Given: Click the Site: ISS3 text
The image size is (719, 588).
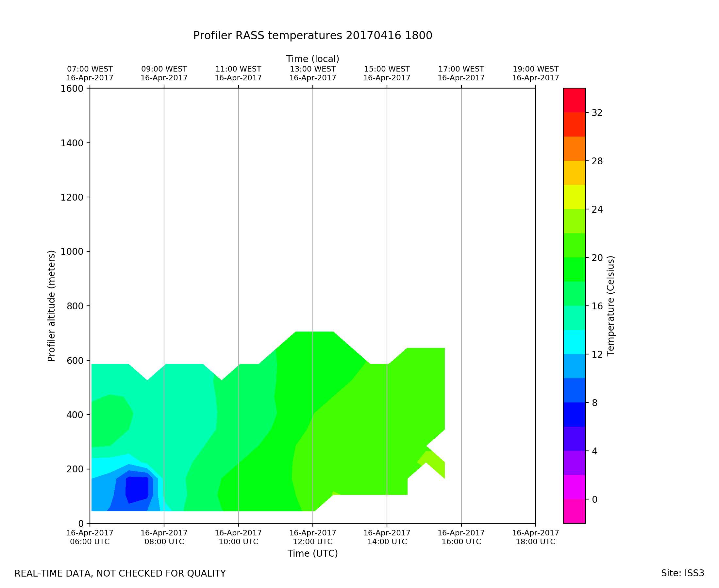Looking at the screenshot, I should tap(682, 573).
